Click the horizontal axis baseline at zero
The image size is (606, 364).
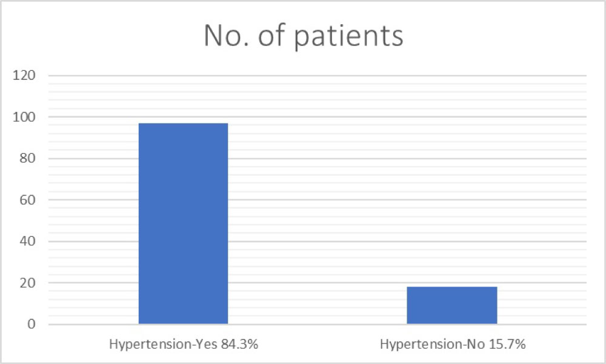click(x=315, y=325)
